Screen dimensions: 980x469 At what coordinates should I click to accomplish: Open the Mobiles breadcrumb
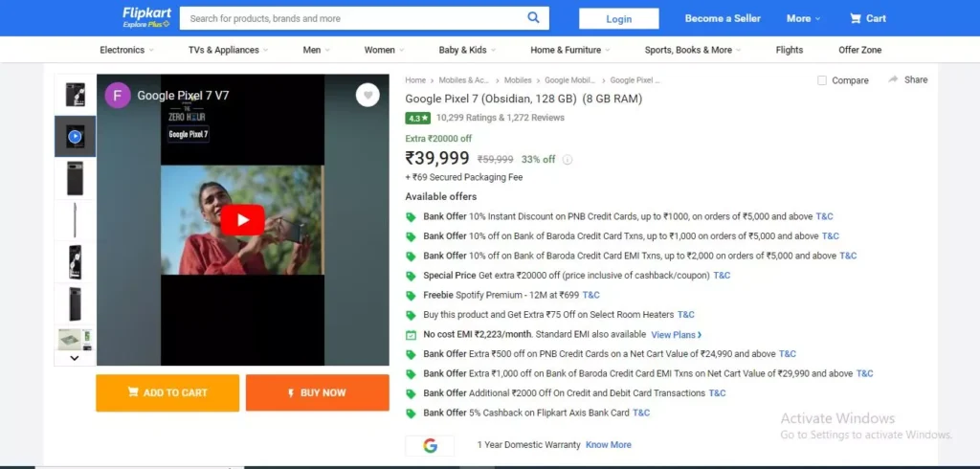518,80
